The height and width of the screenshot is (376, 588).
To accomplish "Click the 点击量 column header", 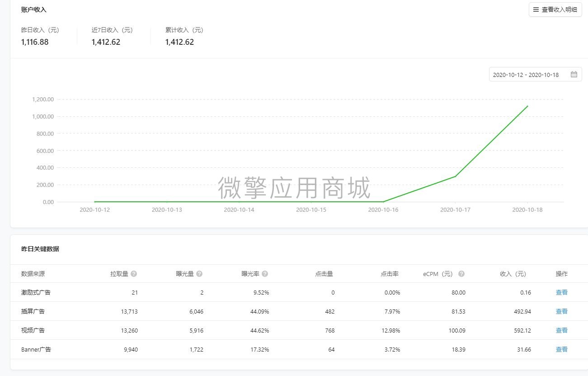I will pyautogui.click(x=324, y=274).
